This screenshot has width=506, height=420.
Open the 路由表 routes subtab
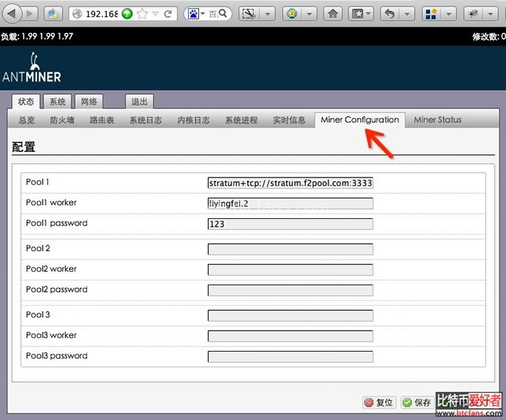point(102,120)
